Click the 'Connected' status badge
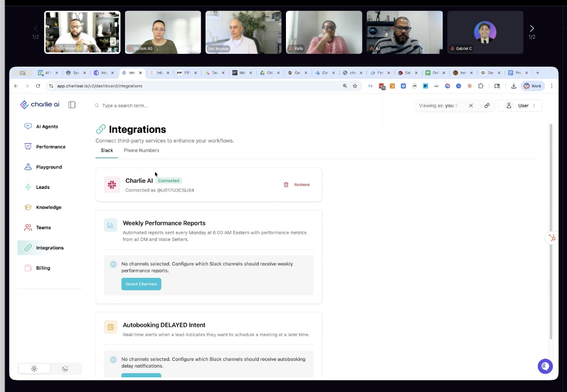 (169, 181)
